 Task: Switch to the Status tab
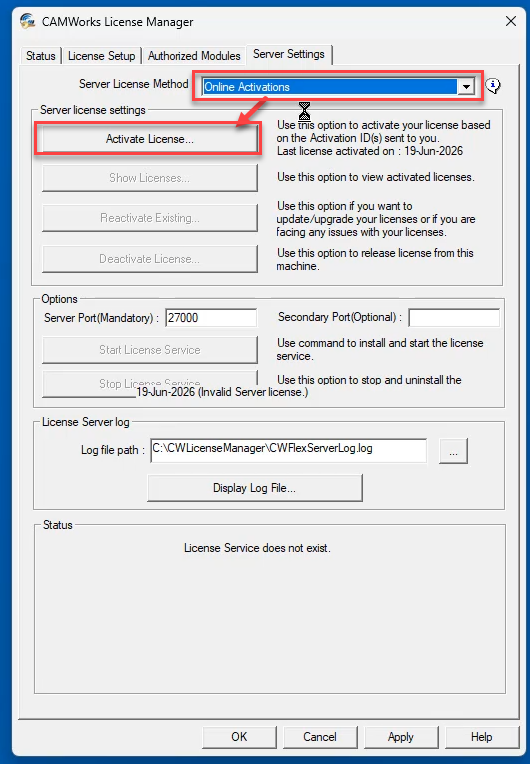click(x=41, y=56)
